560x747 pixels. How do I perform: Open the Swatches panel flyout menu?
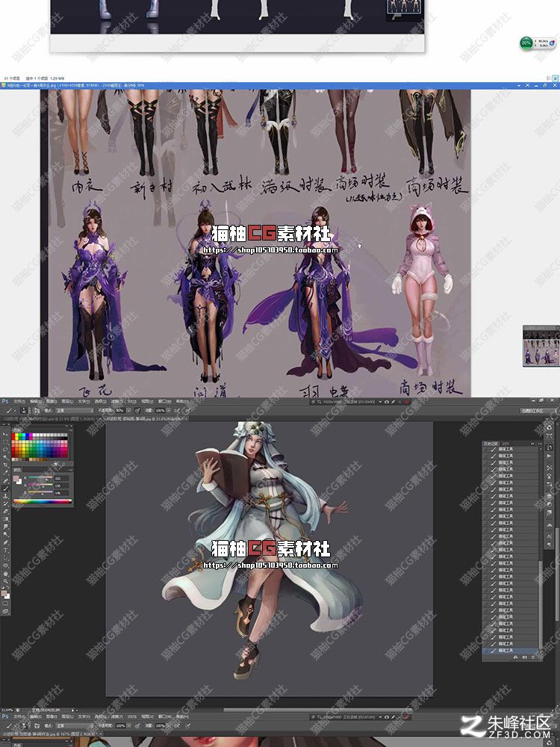point(71,430)
